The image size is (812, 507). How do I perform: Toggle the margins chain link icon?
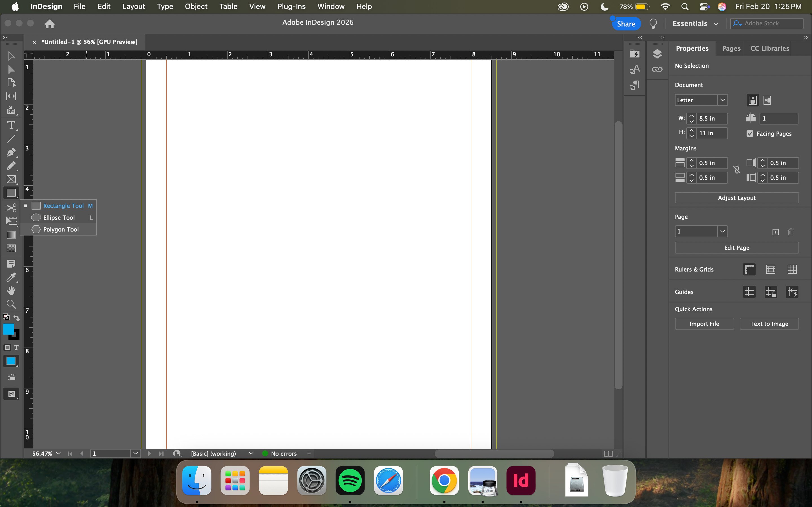point(737,170)
